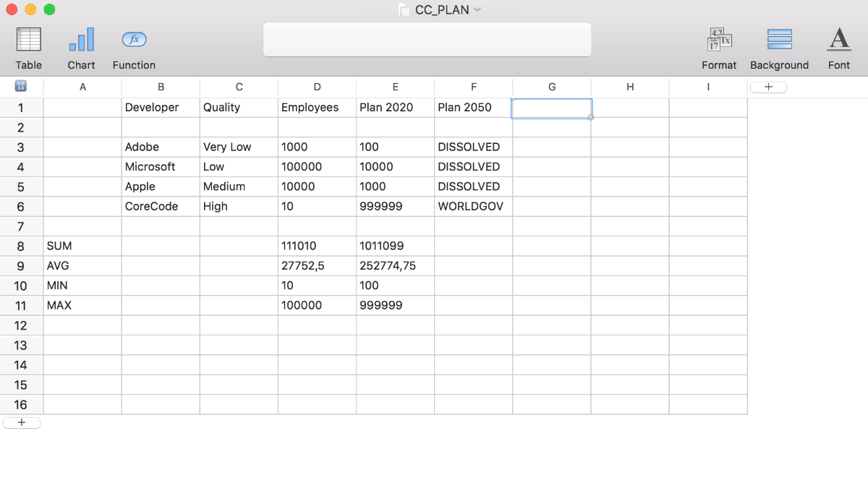Image resolution: width=868 pixels, height=501 pixels.
Task: Click the Function (fx) icon
Action: pos(133,40)
